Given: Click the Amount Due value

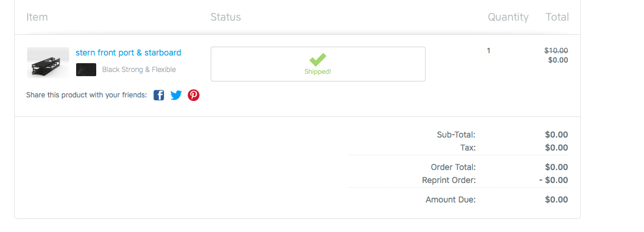Looking at the screenshot, I should click(x=557, y=200).
